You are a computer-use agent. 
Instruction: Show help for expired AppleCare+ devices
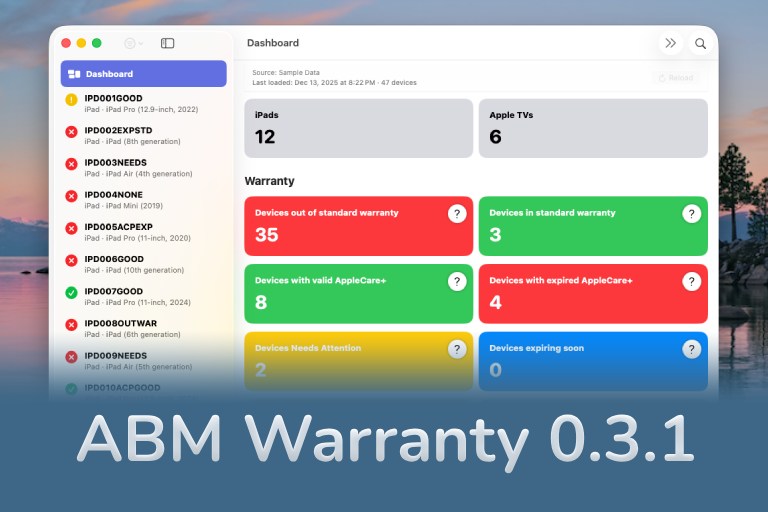692,281
